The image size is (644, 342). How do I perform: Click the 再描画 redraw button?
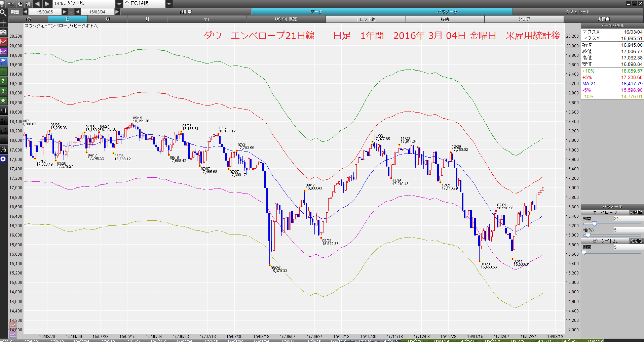604,19
